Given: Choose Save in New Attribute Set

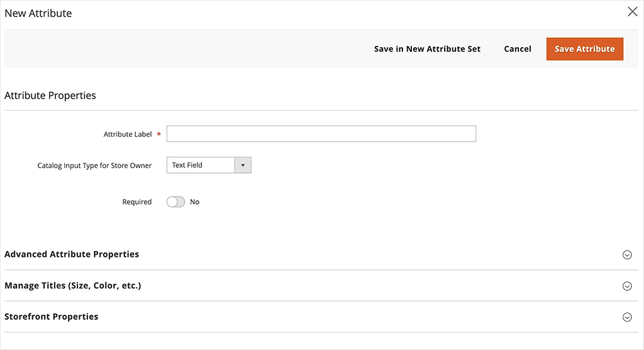Looking at the screenshot, I should tap(427, 49).
